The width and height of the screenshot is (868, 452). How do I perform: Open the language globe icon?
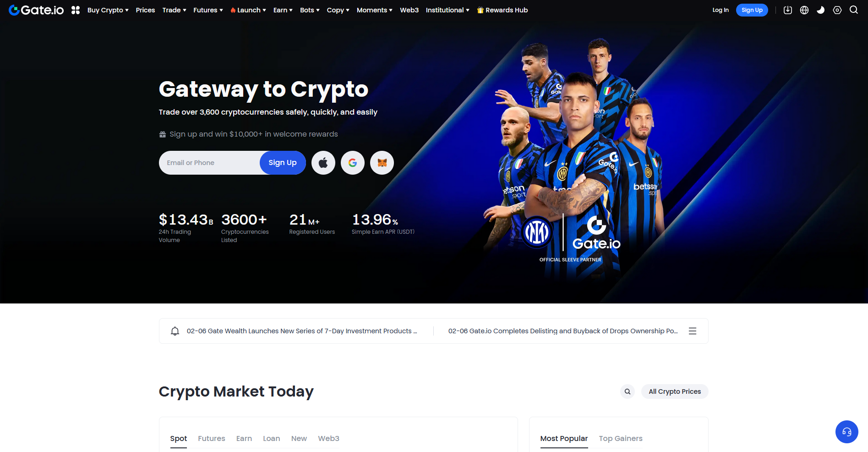coord(804,10)
